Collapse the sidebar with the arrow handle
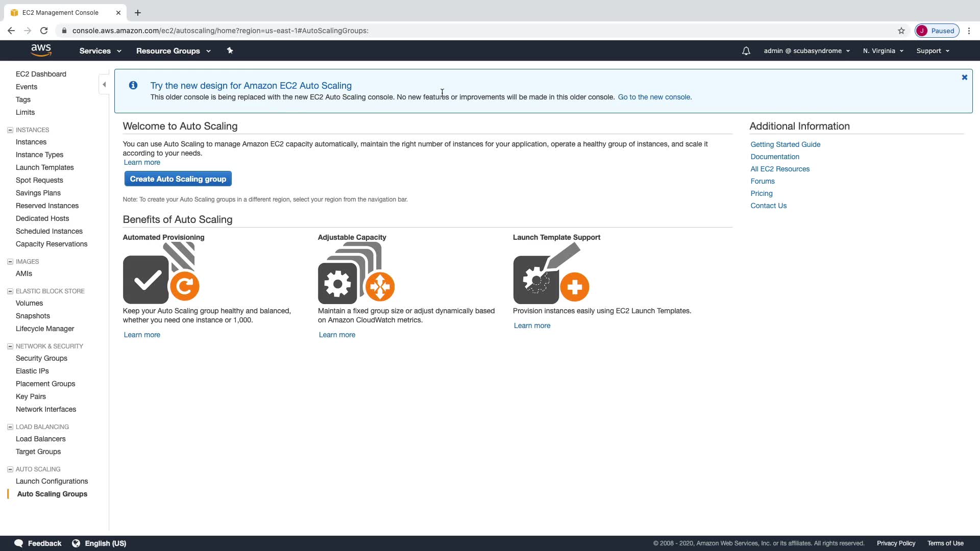The image size is (980, 551). [x=104, y=85]
